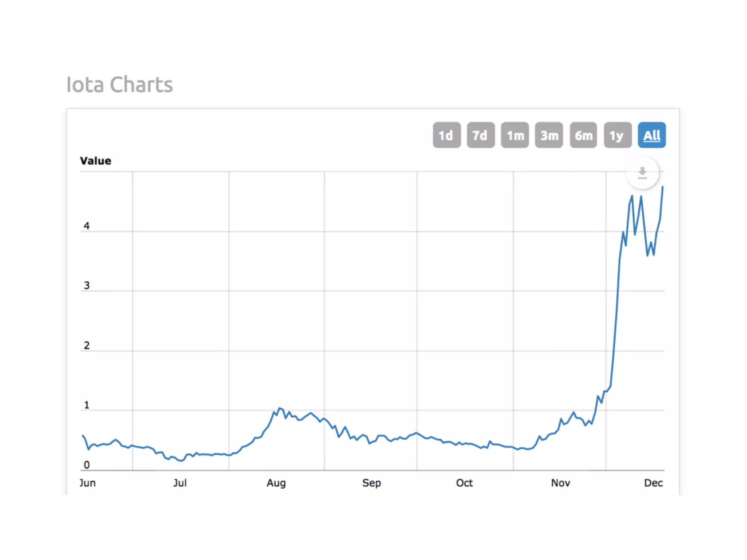This screenshot has height=560, width=747.
Task: Click the Oct x-axis label
Action: 464,483
